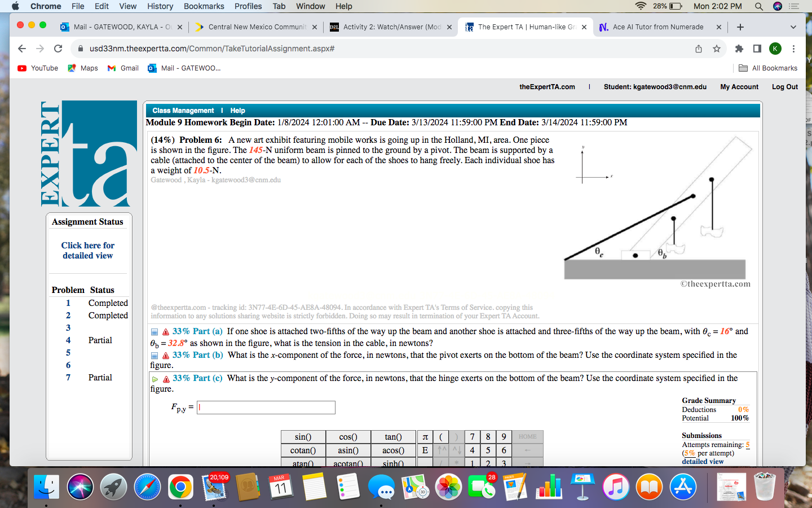Collapse Part (c) green triangle
The width and height of the screenshot is (812, 508).
pos(155,379)
